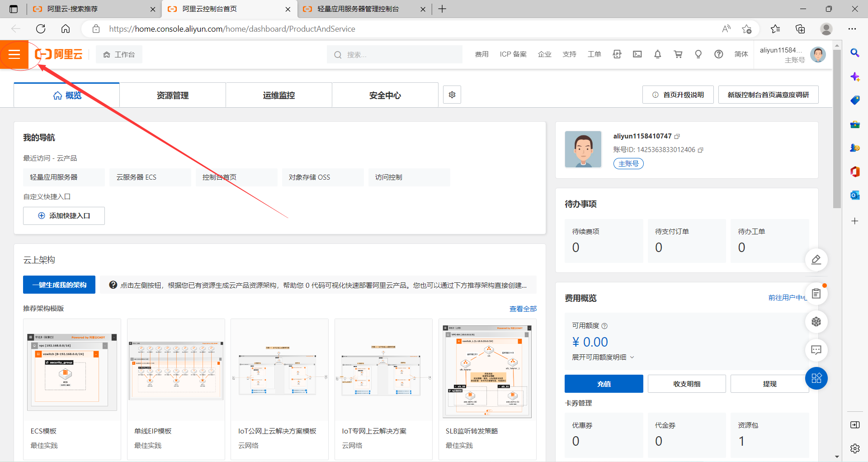The height and width of the screenshot is (462, 868).
Task: Open the ICP 备案 menu
Action: 513,54
